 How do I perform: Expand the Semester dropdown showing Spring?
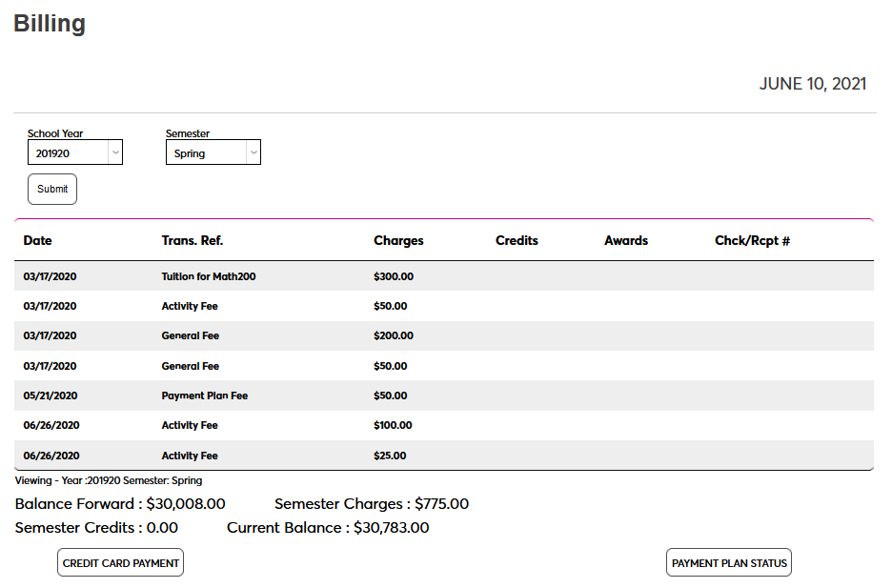213,152
